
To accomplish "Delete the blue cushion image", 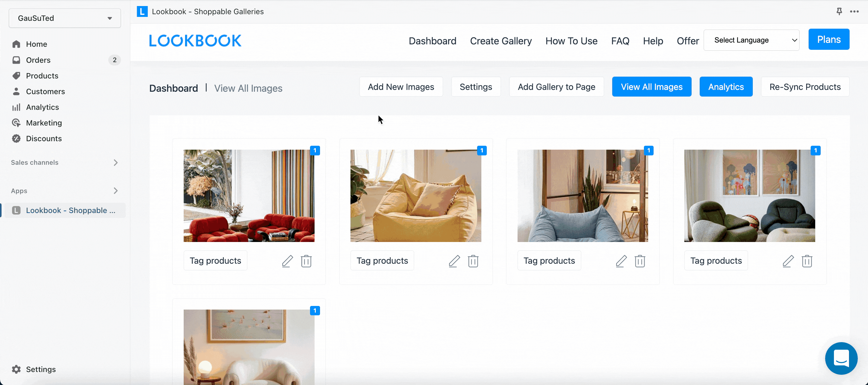I will (640, 261).
